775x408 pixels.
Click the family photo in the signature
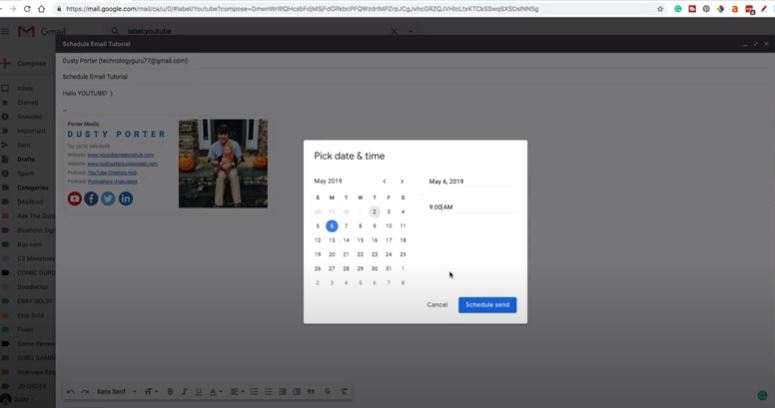[x=223, y=163]
